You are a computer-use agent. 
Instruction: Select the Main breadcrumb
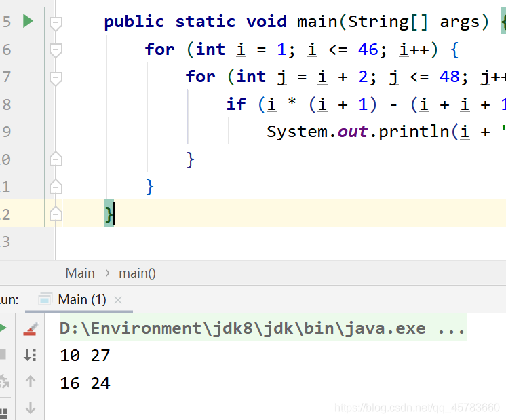coord(80,273)
